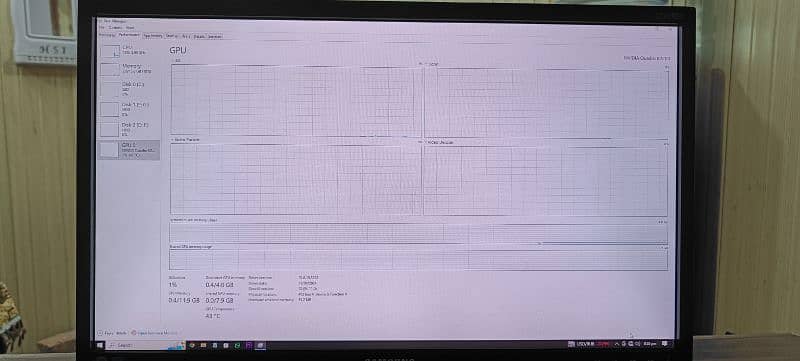Click shared GPU memory value 0.0/7.9 GB
The height and width of the screenshot is (361, 800).
(x=220, y=301)
